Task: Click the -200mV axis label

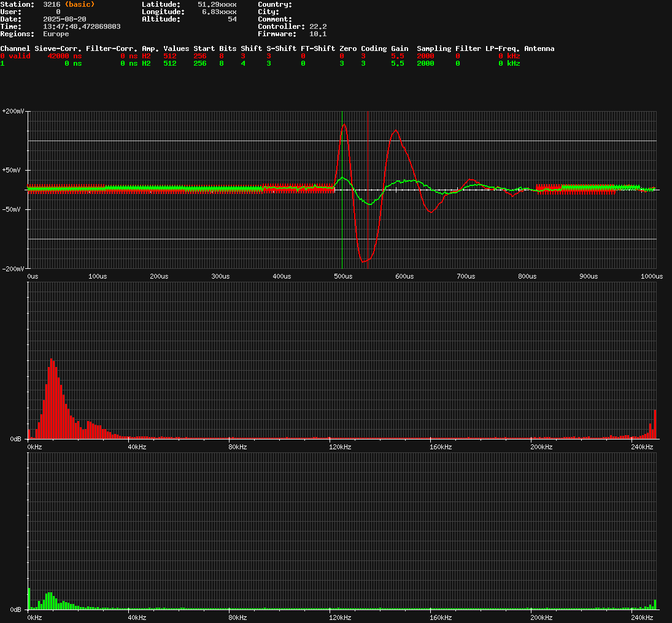Action: click(x=13, y=269)
